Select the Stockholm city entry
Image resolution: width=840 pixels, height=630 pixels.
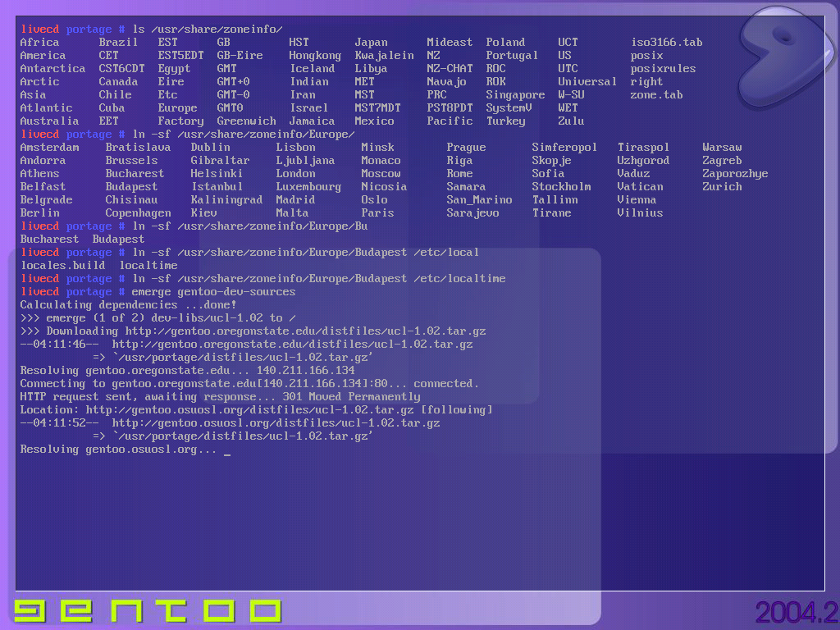pos(561,186)
